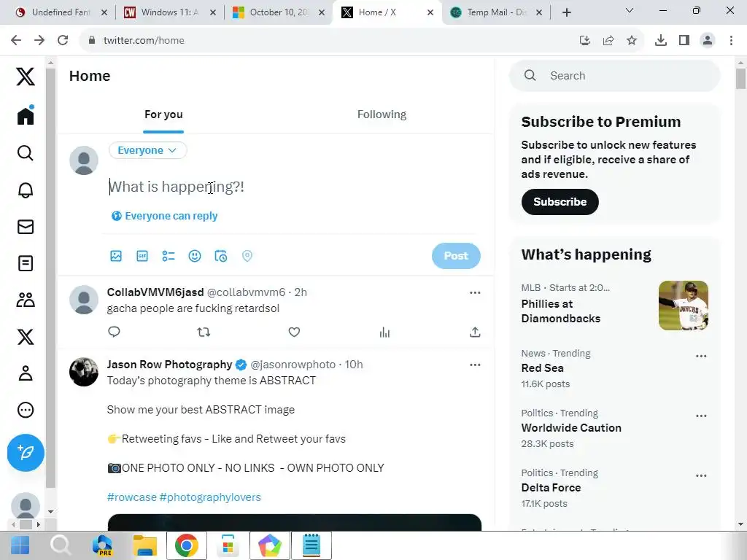
Task: Bookmark this page with star icon
Action: coord(632,41)
